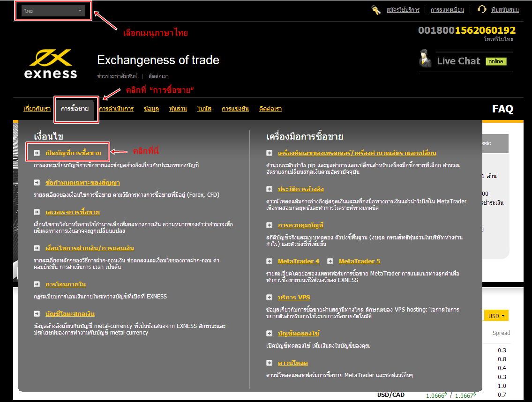Click arrow icon beside เลเวอเรจการซื้อขาย
Screen dimensions: 532x402
[37, 212]
